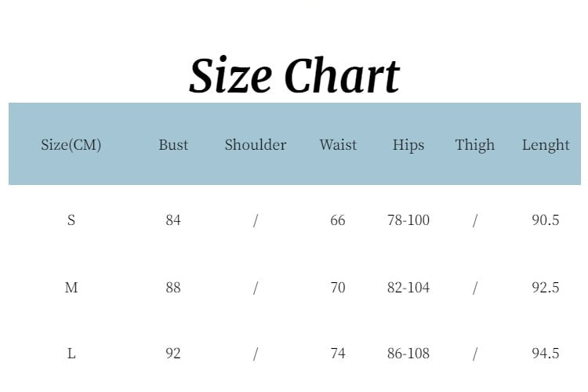Click the S size row label

[x=71, y=220]
